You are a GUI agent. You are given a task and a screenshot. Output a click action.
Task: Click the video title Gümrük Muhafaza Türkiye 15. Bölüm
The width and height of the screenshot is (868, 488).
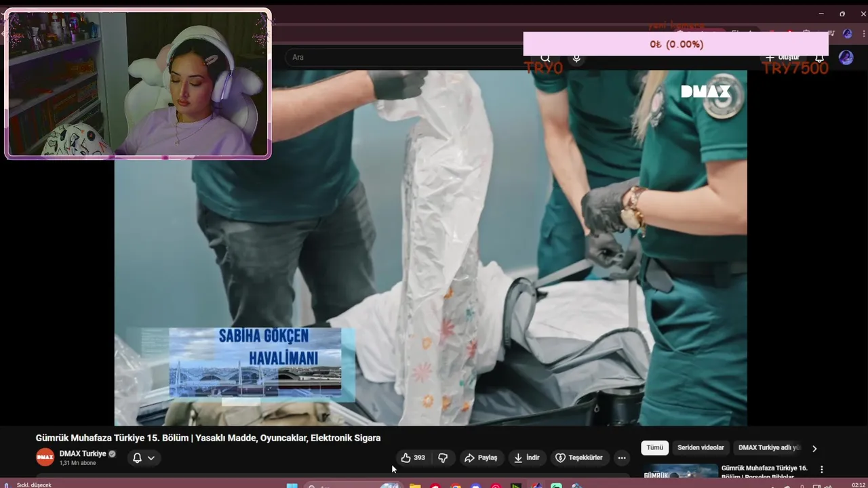pyautogui.click(x=208, y=438)
